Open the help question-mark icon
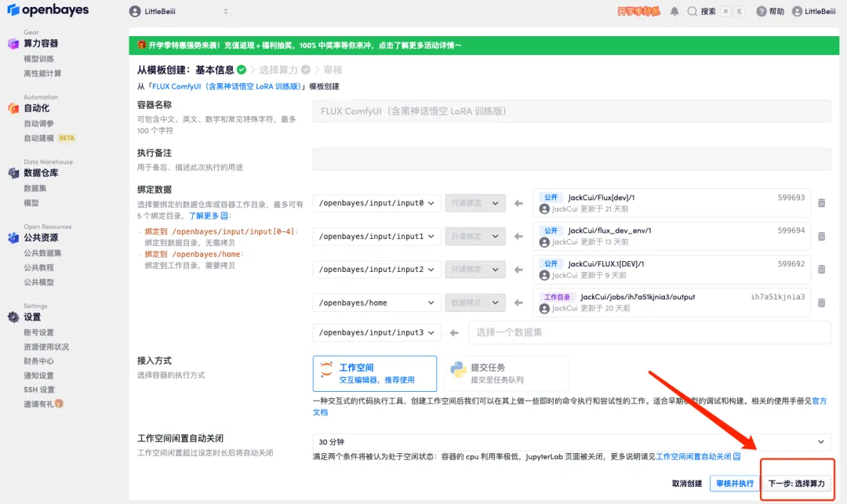This screenshot has width=847, height=504. tap(762, 12)
